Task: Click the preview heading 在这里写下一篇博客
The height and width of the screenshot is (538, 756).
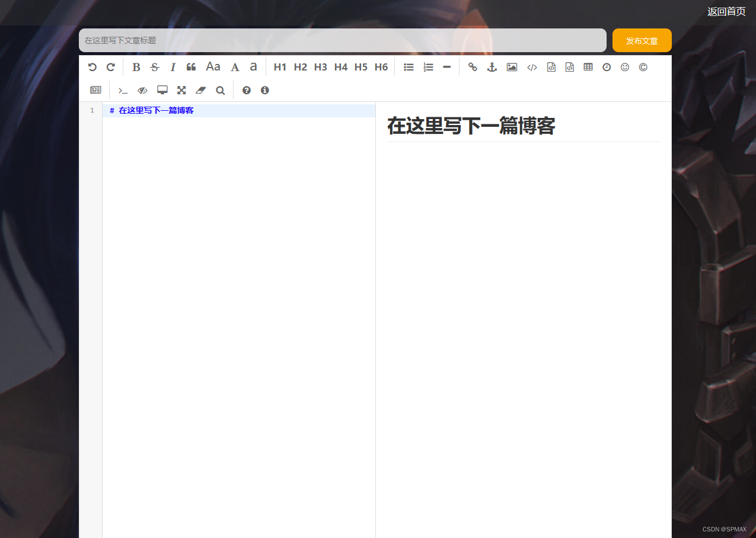Action: pos(471,126)
